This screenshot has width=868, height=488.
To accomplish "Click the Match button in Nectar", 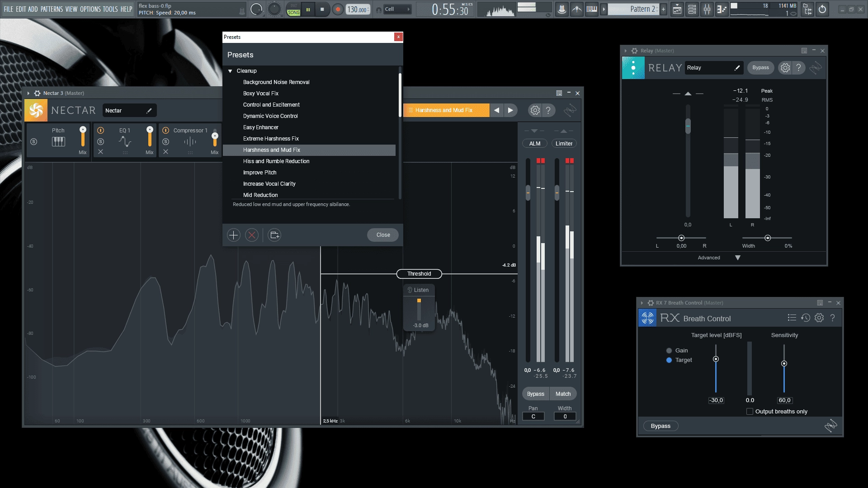I will pos(563,394).
